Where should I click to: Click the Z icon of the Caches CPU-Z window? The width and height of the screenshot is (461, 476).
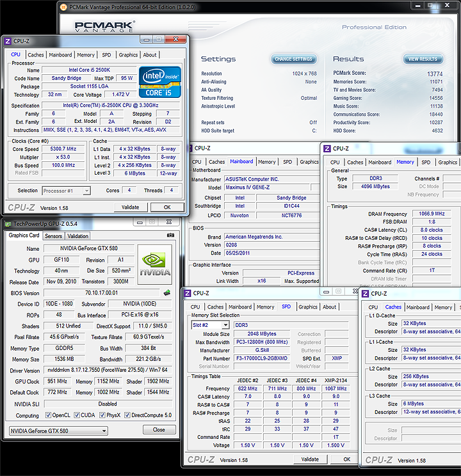(365, 294)
